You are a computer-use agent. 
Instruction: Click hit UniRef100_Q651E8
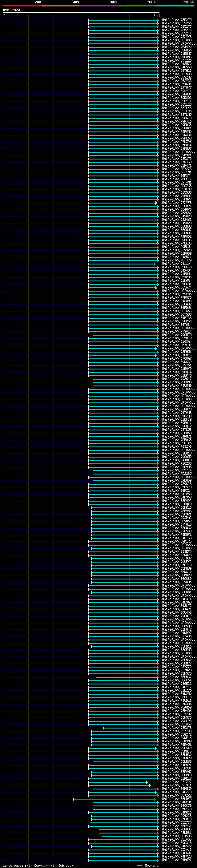(x=176, y=105)
